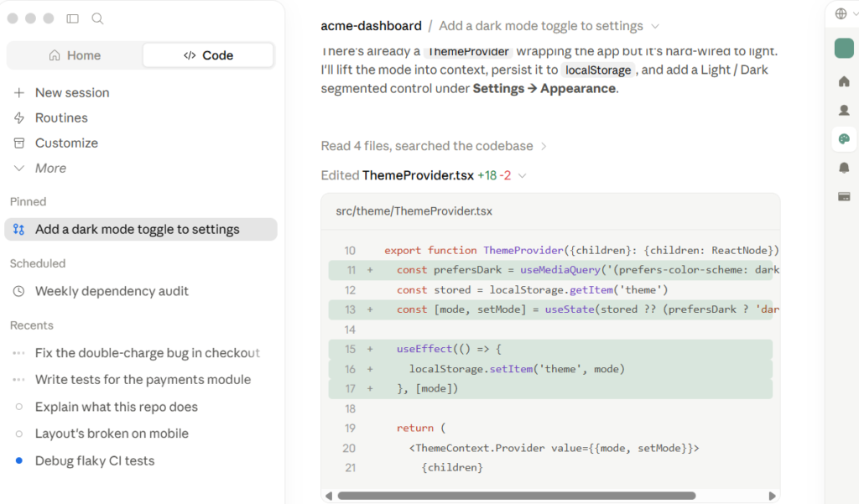Screen dimensions: 859x504
Task: Open Write tests for the payments module
Action: [143, 380]
